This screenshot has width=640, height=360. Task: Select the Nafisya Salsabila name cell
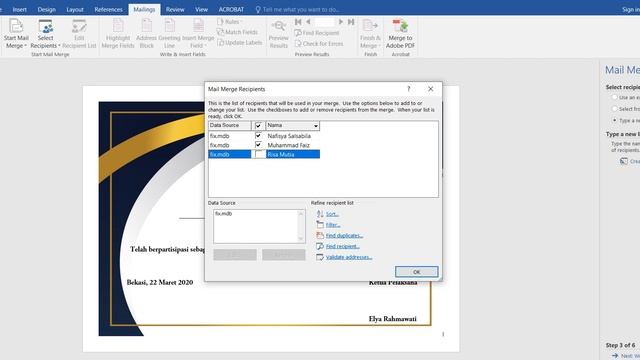click(x=292, y=136)
